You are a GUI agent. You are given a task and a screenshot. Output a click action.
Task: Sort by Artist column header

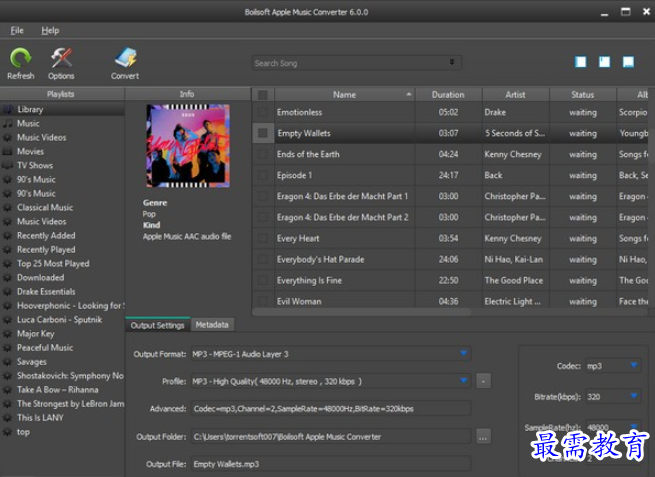[x=515, y=95]
